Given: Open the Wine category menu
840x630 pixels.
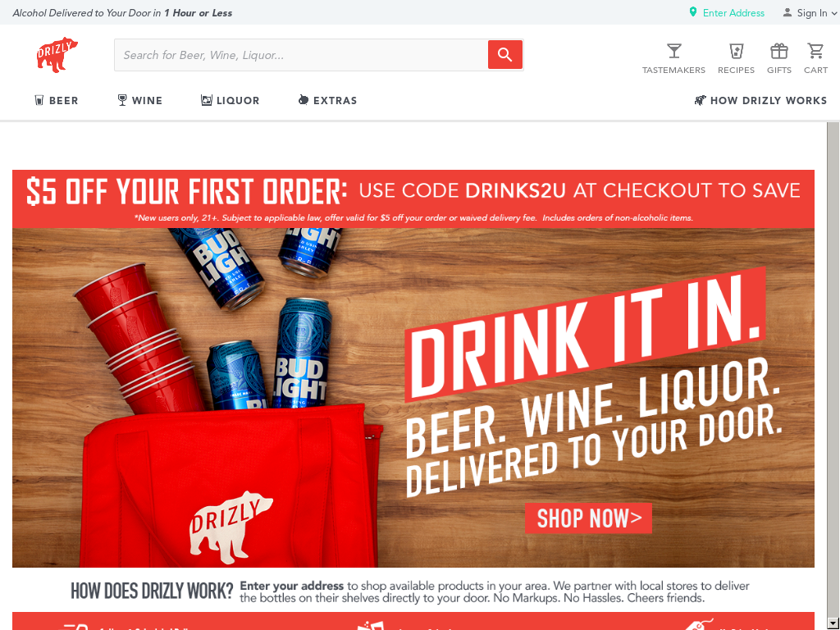Looking at the screenshot, I should (x=139, y=100).
